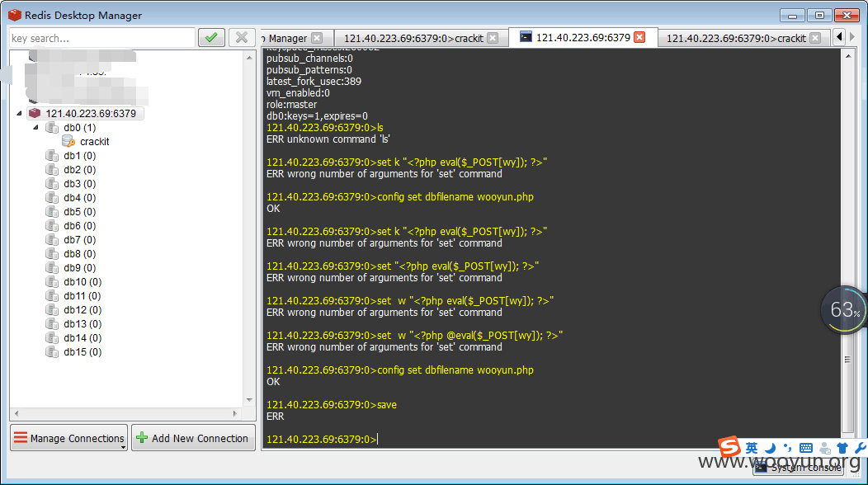This screenshot has height=485, width=868.
Task: Select db7 (0) database icon
Action: pyautogui.click(x=52, y=240)
